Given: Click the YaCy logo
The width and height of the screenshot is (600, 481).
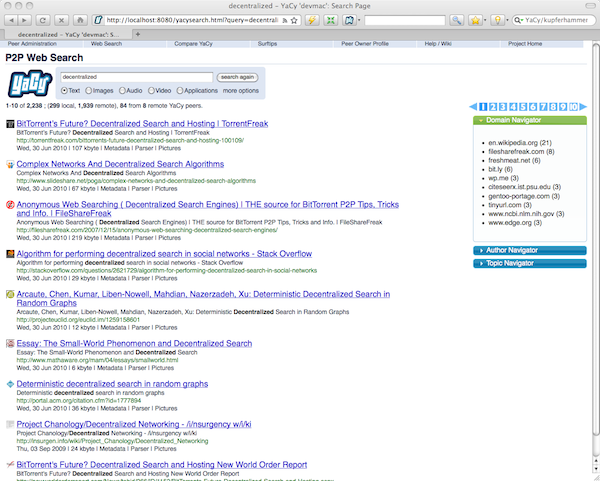Looking at the screenshot, I should (x=30, y=83).
